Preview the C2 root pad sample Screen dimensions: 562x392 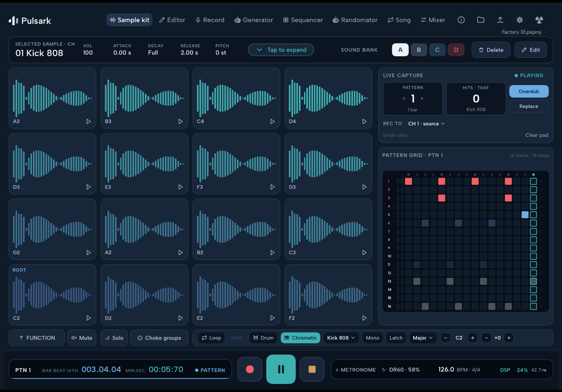click(x=88, y=318)
